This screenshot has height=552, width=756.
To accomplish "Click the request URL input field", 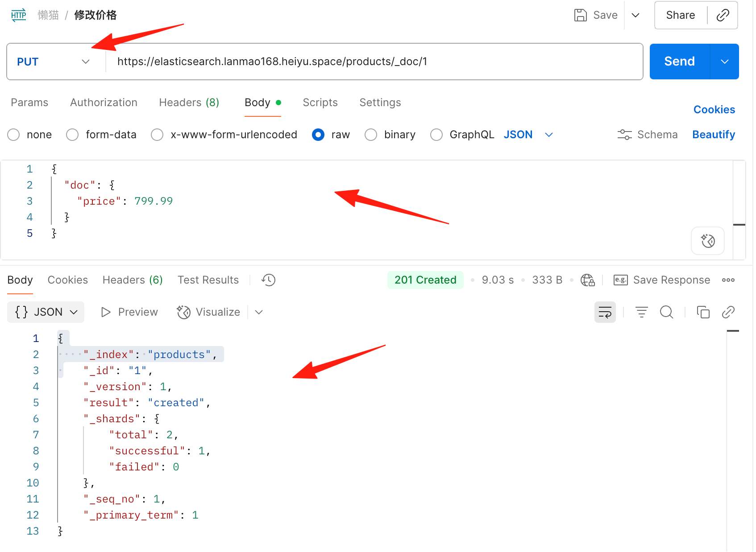I will pyautogui.click(x=374, y=62).
